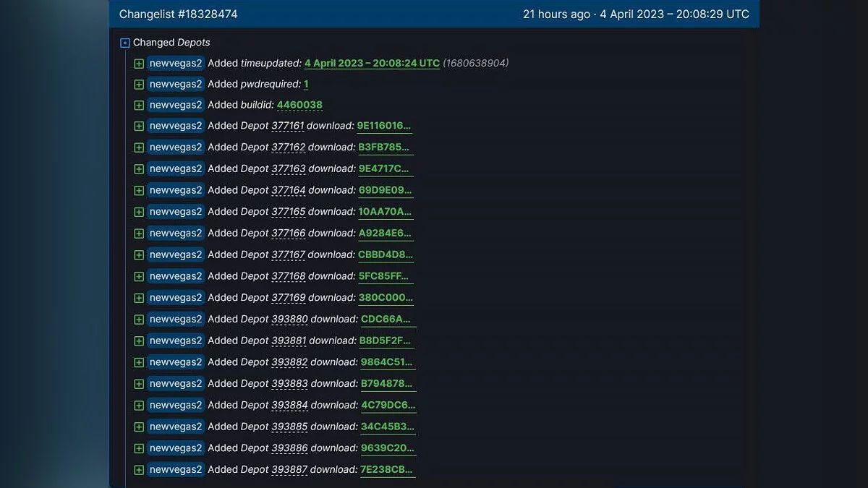Open Depot 393884 link
Viewport: 868px width, 488px height.
click(289, 405)
